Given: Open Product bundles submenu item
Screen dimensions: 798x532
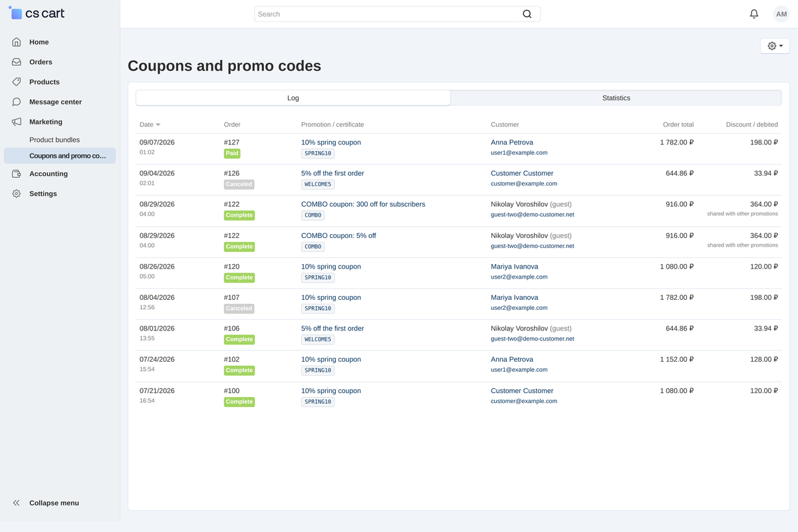Looking at the screenshot, I should point(55,140).
